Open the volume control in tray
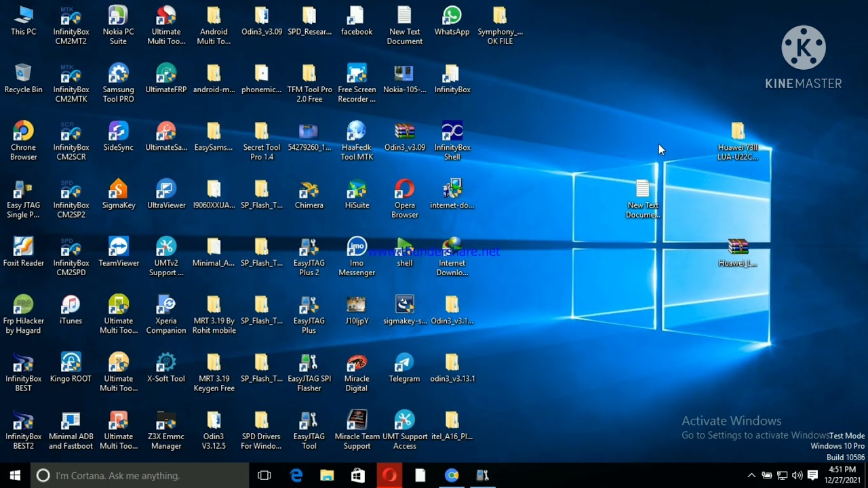This screenshot has width=868, height=488. click(797, 476)
